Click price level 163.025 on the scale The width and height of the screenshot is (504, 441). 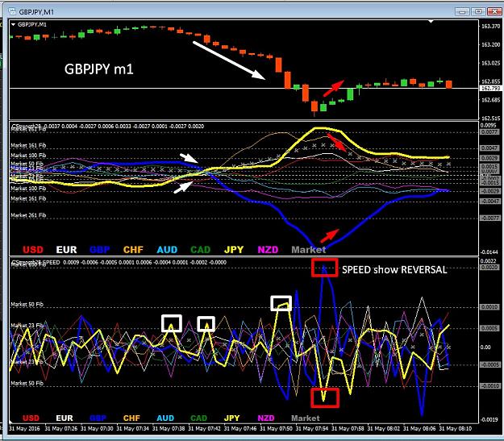click(x=490, y=63)
